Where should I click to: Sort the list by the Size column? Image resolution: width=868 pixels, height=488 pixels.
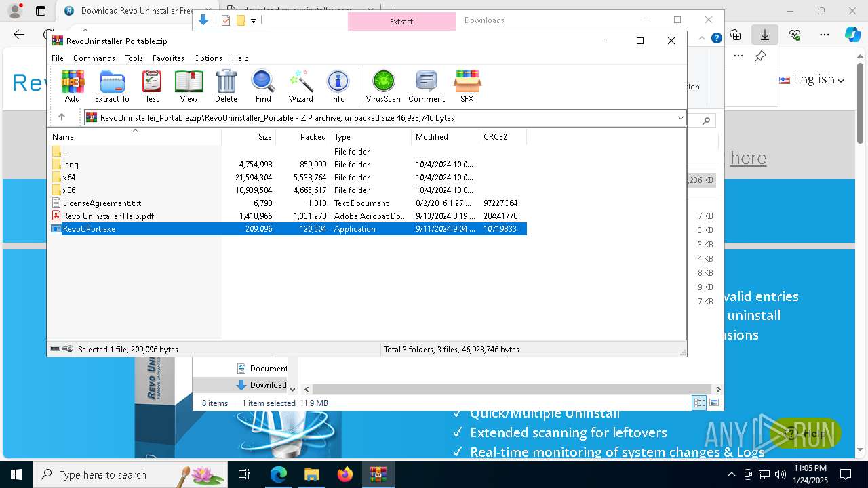[x=248, y=136]
